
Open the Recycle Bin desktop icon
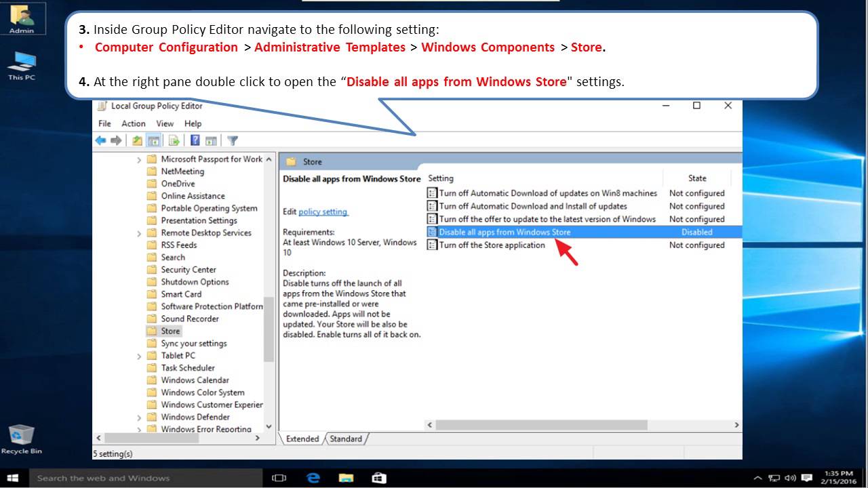22,439
